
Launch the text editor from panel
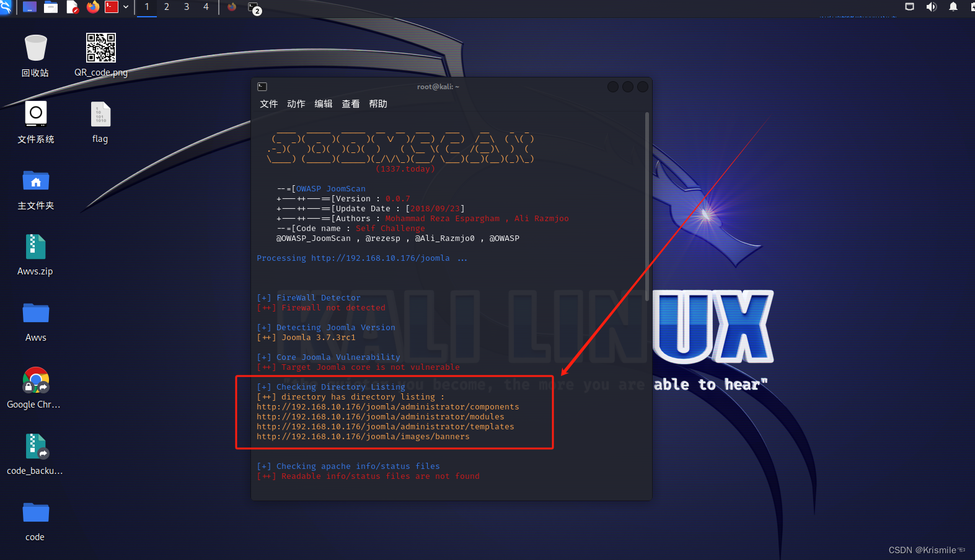point(73,7)
